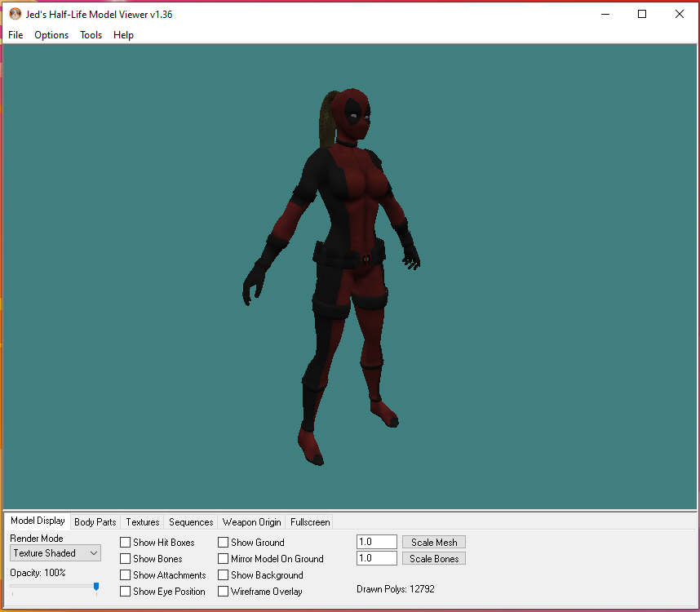Screen dimensions: 700x612
Task: Click the Scale Bones button
Action: pyautogui.click(x=434, y=558)
